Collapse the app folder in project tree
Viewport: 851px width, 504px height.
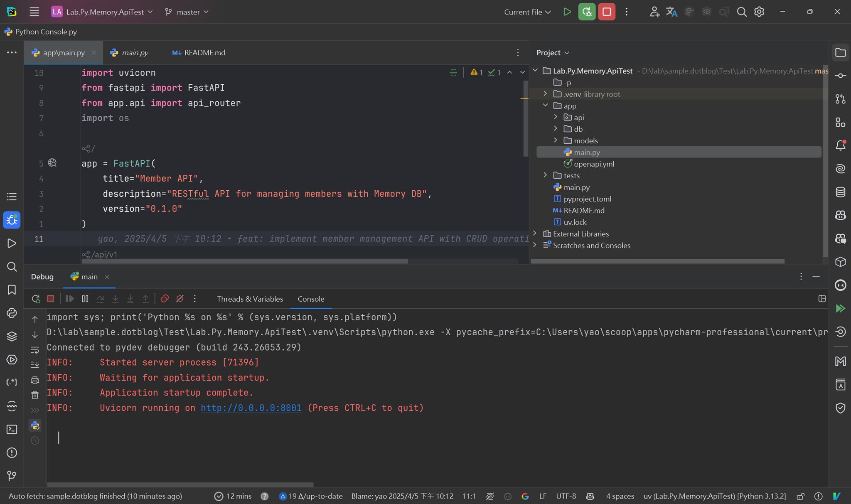coord(546,106)
